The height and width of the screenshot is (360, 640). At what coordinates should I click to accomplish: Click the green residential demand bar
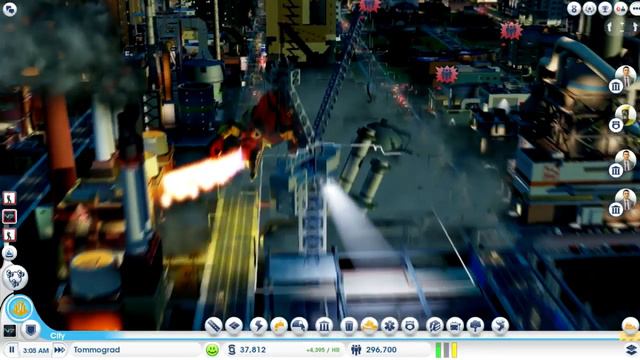(438, 350)
